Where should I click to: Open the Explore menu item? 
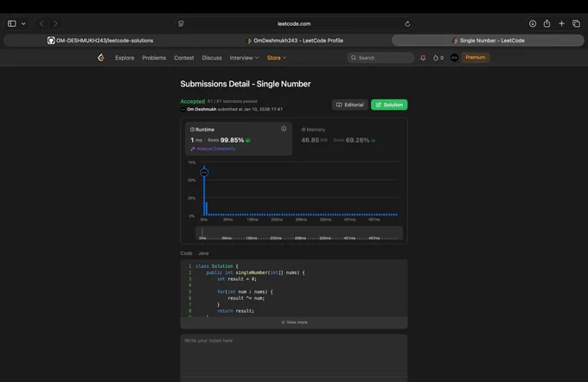pos(125,58)
